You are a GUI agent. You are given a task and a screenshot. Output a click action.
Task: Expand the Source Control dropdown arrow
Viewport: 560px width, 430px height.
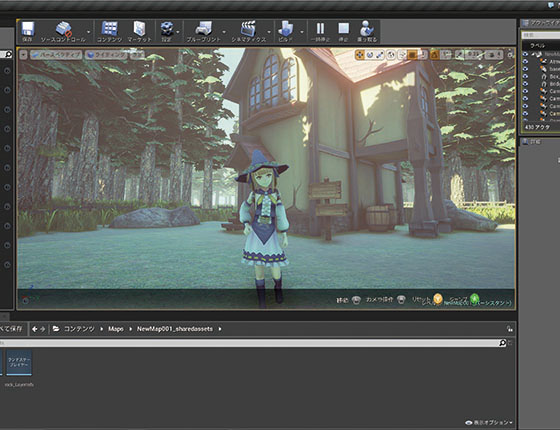pyautogui.click(x=89, y=32)
